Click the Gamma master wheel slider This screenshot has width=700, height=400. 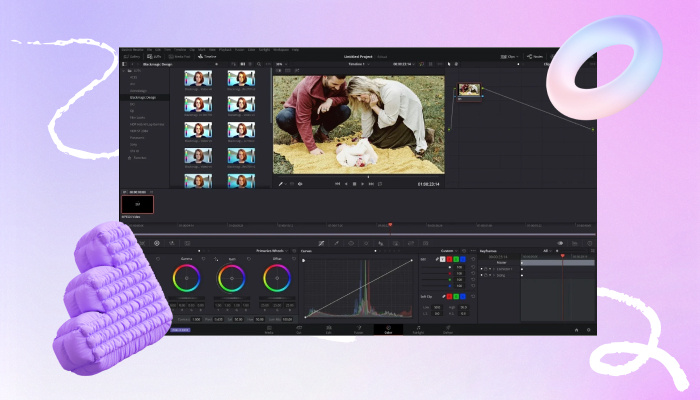186,298
